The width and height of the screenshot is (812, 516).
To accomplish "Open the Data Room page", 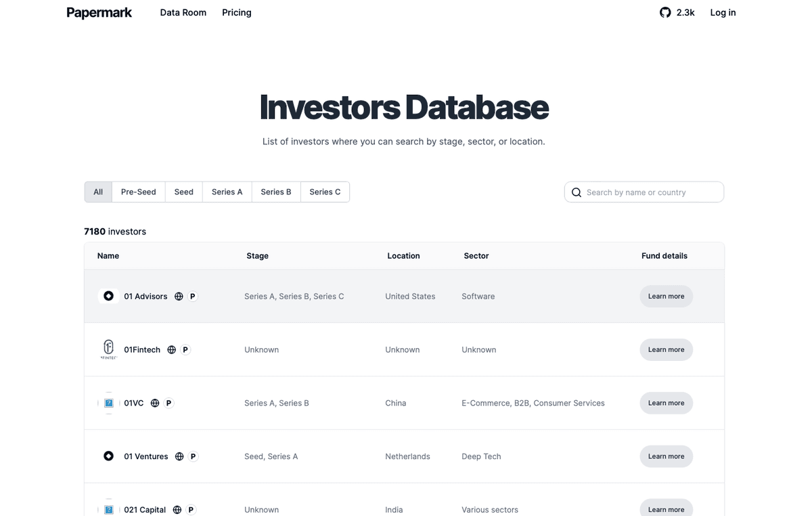I will 183,12.
